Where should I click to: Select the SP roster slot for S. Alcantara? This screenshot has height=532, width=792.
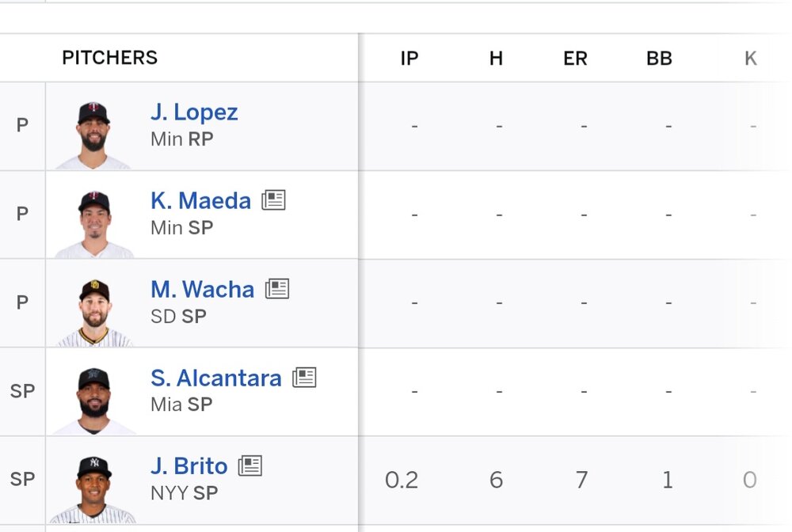pos(22,391)
